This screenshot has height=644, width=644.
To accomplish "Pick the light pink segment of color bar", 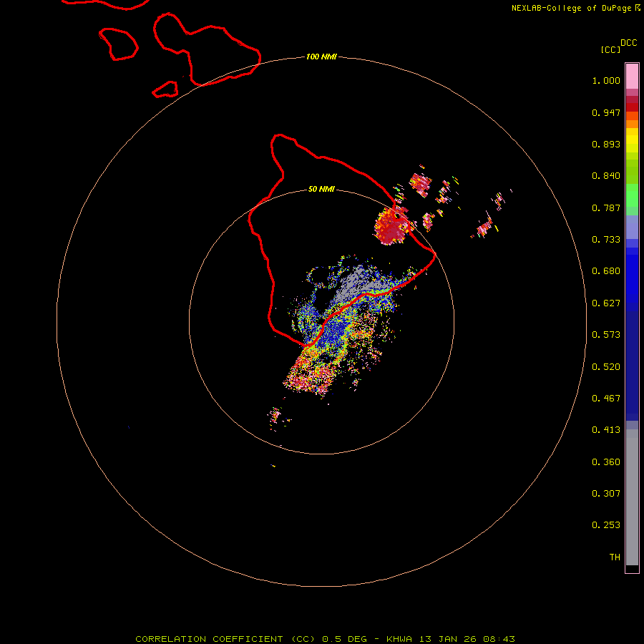I will tap(632, 77).
